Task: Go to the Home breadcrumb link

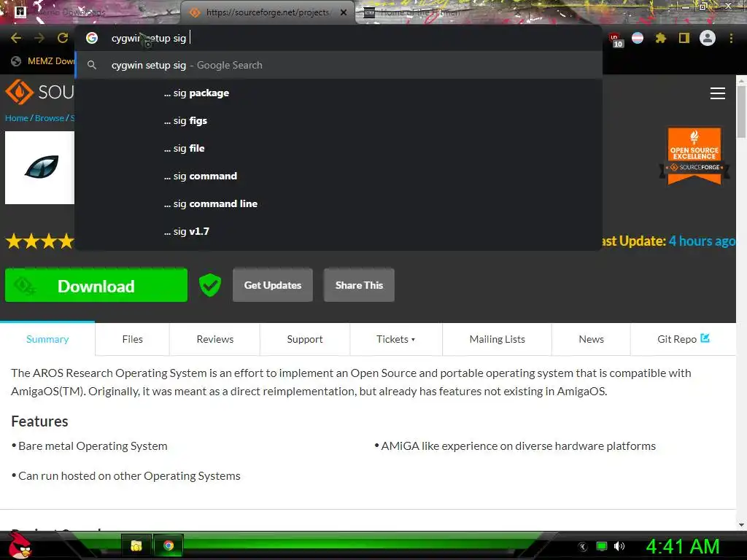Action: pyautogui.click(x=17, y=118)
